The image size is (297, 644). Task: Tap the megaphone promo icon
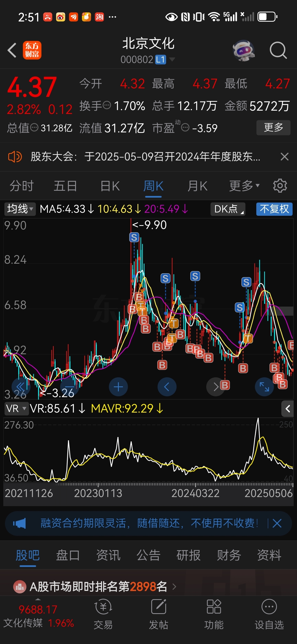click(20, 523)
